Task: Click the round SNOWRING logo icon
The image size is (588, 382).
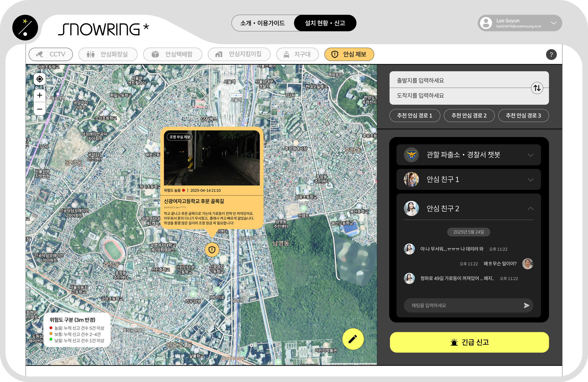Action: pos(25,28)
